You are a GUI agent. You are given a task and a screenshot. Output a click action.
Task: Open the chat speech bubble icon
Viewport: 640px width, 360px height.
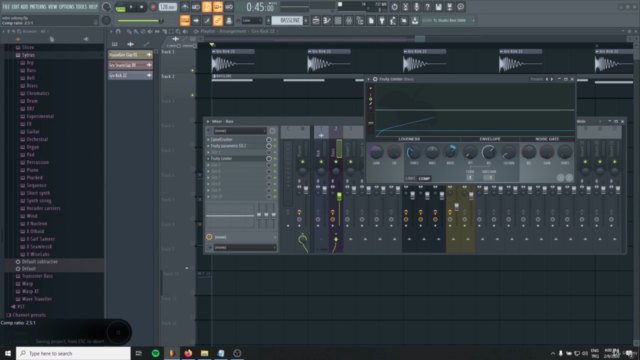(x=460, y=7)
